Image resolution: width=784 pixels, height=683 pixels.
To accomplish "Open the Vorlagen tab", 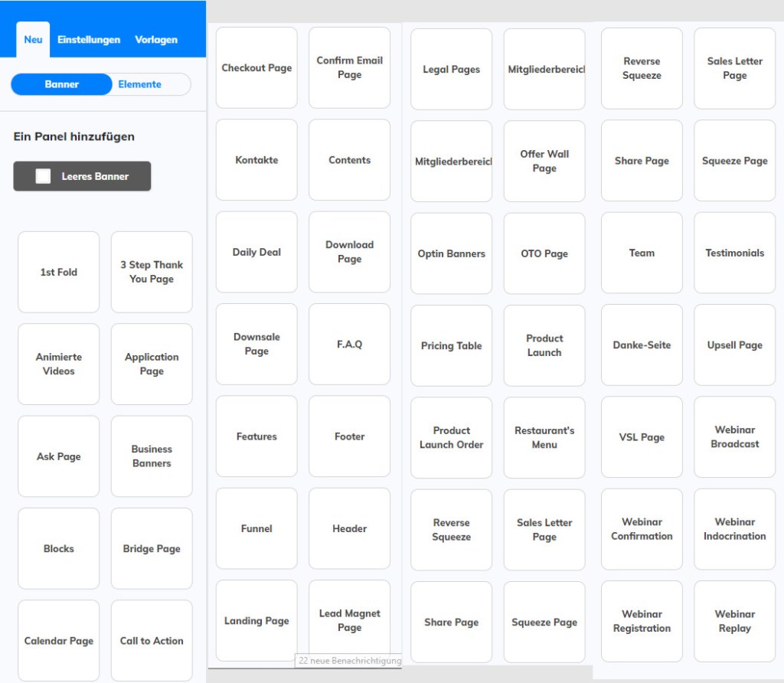I will point(156,40).
